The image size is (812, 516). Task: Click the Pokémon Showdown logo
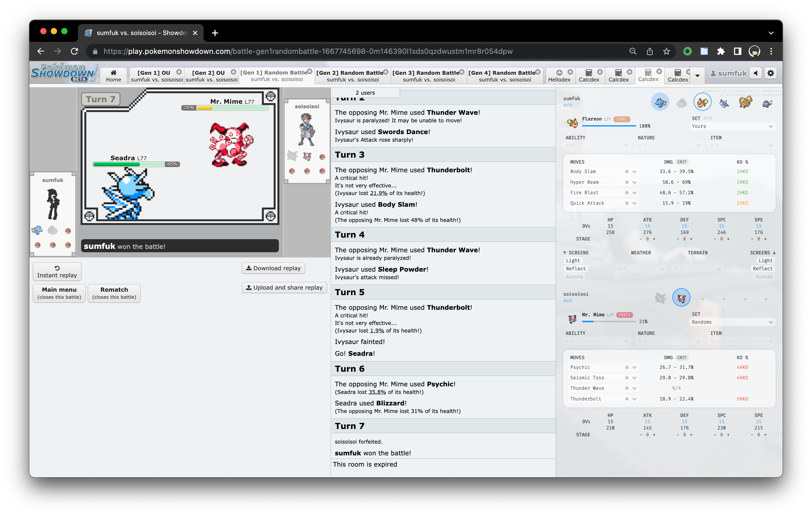click(x=64, y=72)
